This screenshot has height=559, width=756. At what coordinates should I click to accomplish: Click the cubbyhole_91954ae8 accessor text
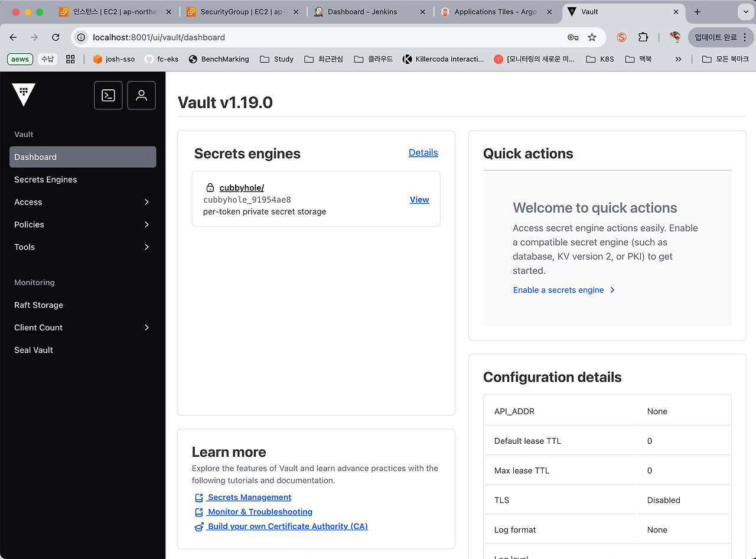tap(247, 200)
